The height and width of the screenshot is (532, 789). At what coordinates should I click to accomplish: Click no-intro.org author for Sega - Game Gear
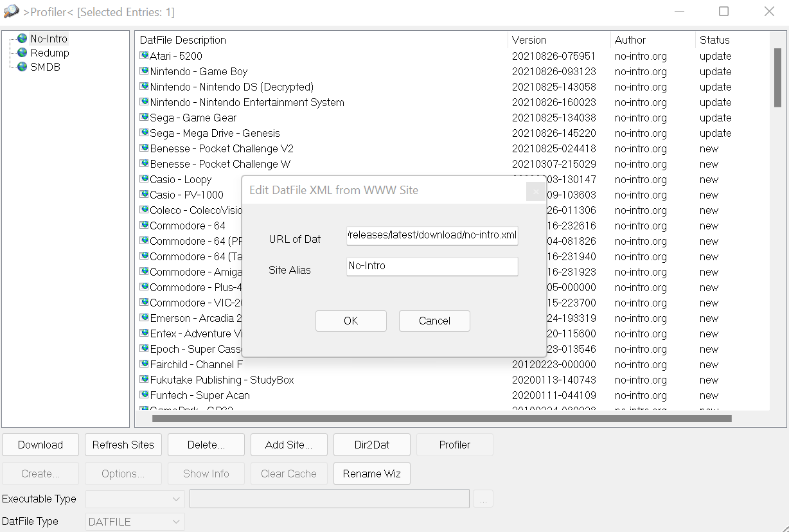click(x=641, y=118)
